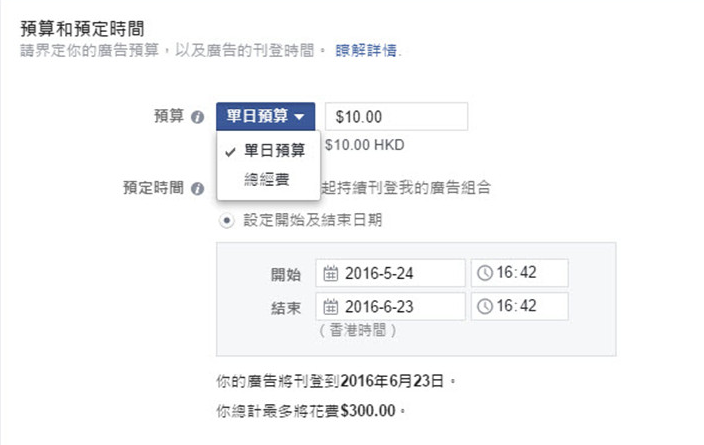This screenshot has width=704, height=445.
Task: Click the budget info icon beside 預算
Action: click(x=198, y=116)
